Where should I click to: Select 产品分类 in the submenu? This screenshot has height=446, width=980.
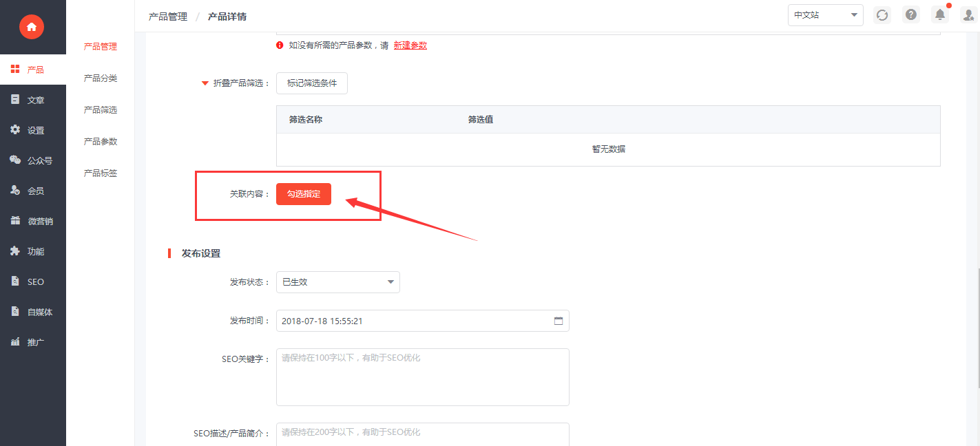pyautogui.click(x=101, y=78)
